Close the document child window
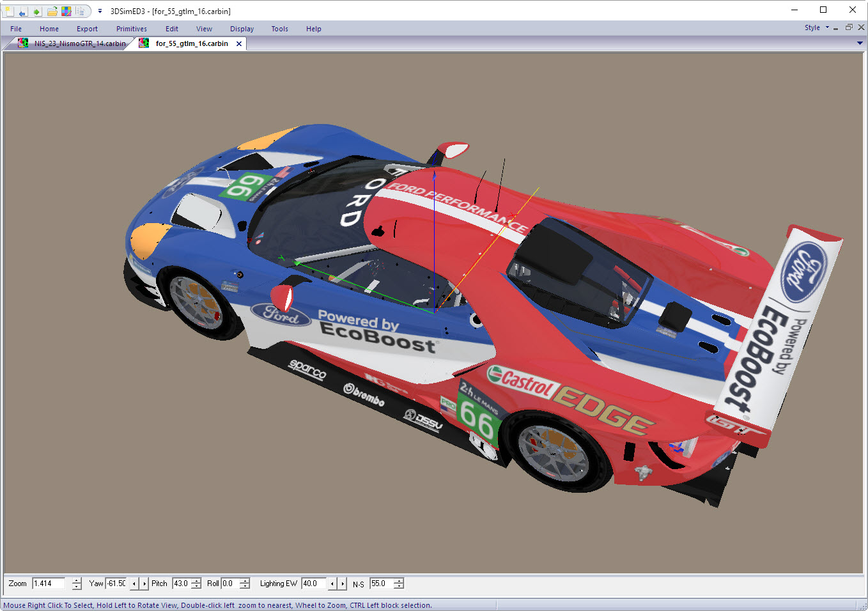Viewport: 868px width, 611px height. [861, 27]
